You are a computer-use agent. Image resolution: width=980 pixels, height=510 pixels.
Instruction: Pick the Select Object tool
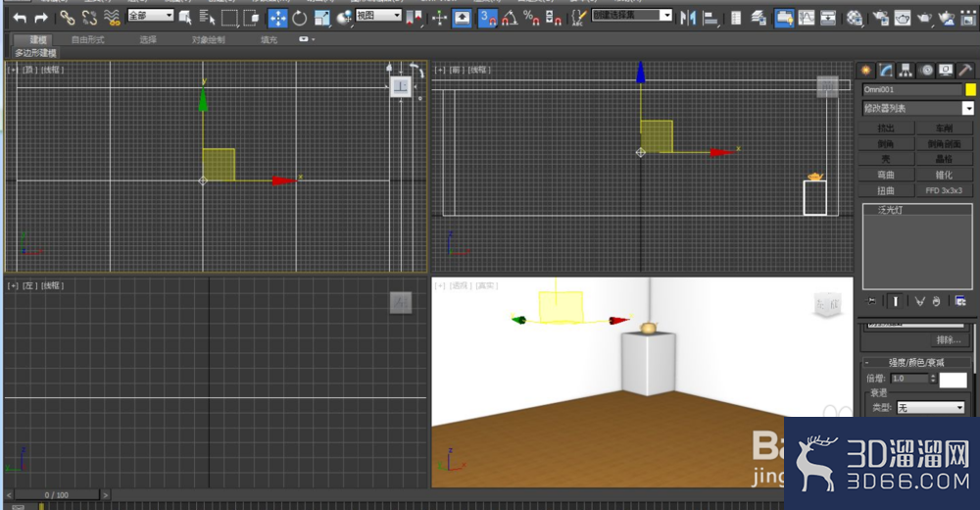pos(185,18)
